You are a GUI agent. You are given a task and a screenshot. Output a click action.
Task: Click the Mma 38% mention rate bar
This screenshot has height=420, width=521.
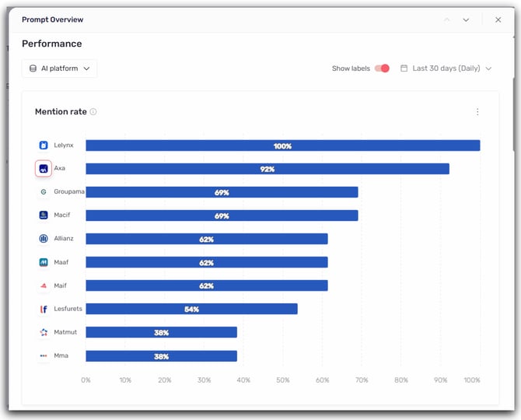[x=161, y=356]
